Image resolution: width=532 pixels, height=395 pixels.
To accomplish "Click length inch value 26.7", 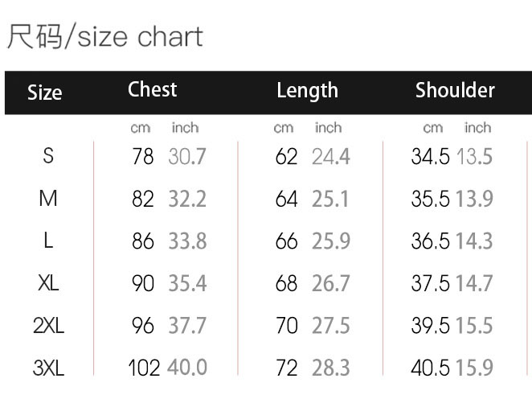I will pos(331,283).
